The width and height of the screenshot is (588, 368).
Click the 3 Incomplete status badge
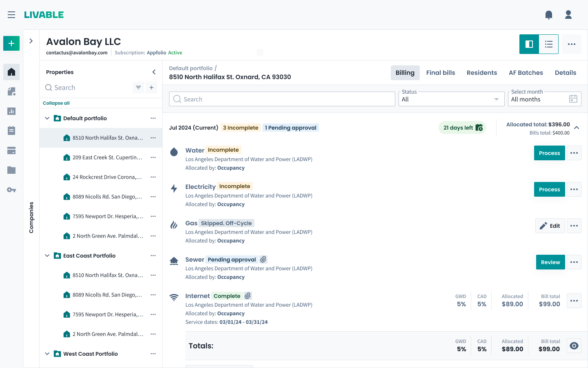(x=241, y=128)
